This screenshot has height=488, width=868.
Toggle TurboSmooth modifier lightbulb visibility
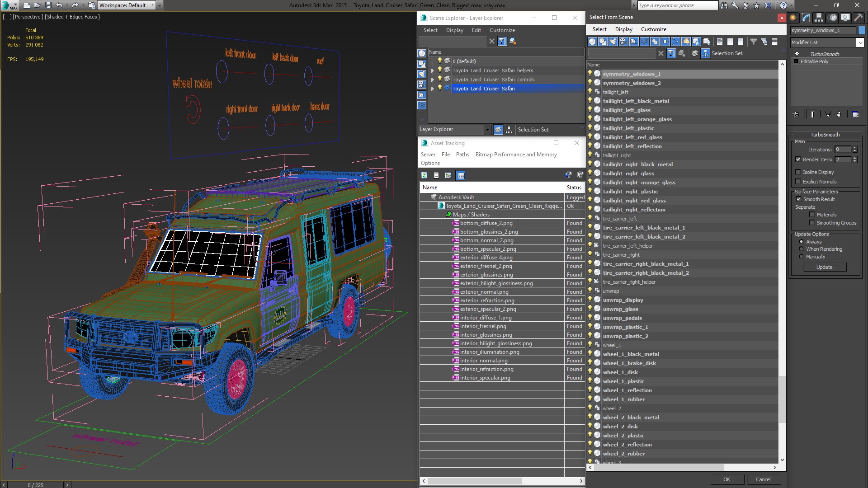coord(797,54)
